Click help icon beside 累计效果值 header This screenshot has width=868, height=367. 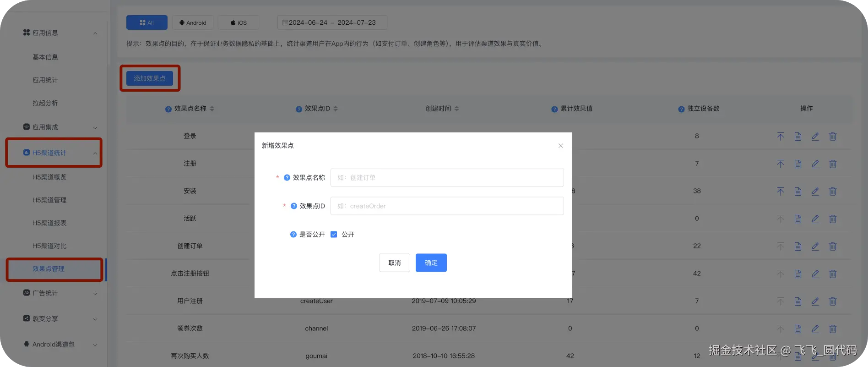(x=554, y=109)
